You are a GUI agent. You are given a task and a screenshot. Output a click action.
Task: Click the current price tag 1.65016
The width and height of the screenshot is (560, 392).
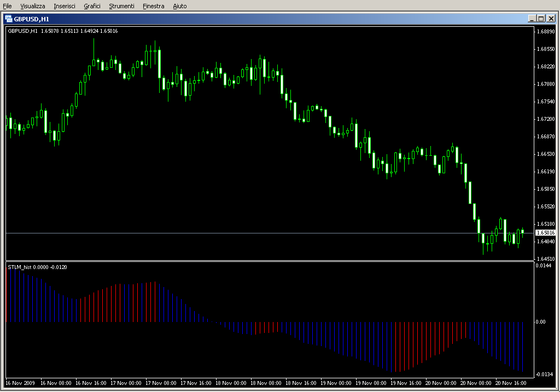pos(546,233)
